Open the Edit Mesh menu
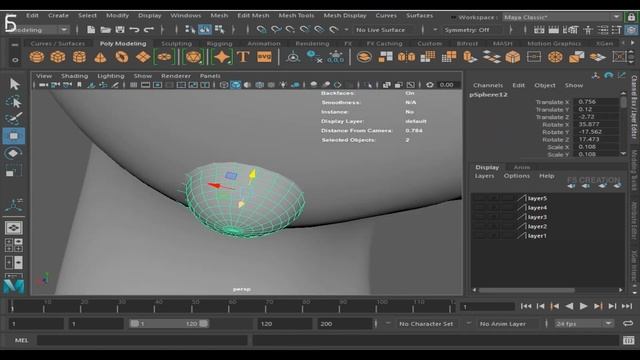 pos(253,15)
